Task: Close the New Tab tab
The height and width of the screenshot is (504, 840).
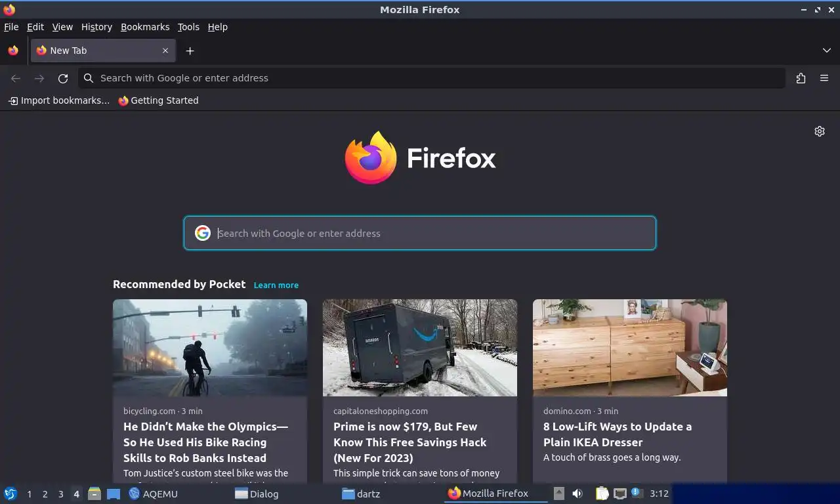Action: click(x=165, y=51)
